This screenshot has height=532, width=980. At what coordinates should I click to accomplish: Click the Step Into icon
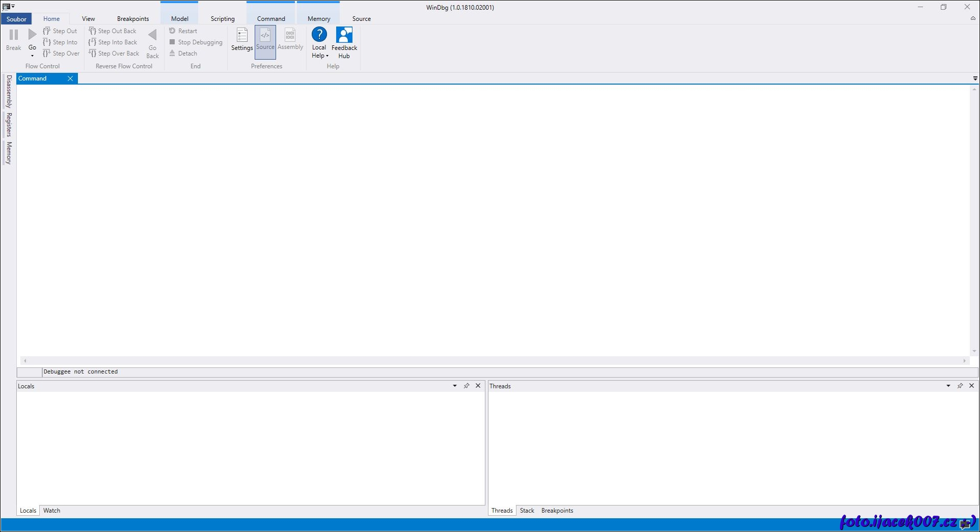pos(47,42)
